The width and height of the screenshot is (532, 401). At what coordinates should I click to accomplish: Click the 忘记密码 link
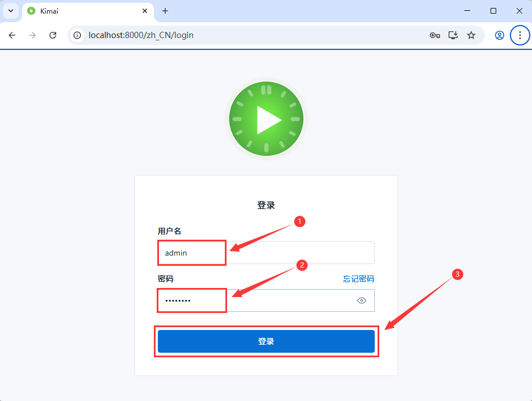click(359, 279)
